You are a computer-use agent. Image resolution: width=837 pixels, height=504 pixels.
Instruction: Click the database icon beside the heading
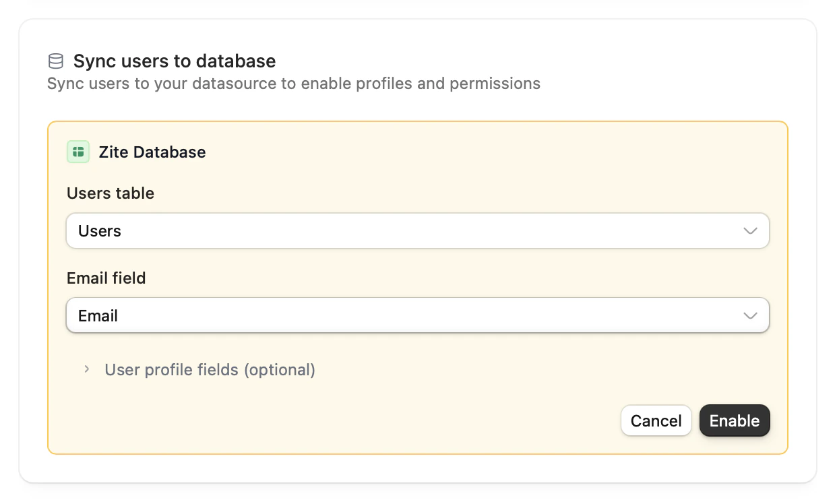(x=55, y=61)
